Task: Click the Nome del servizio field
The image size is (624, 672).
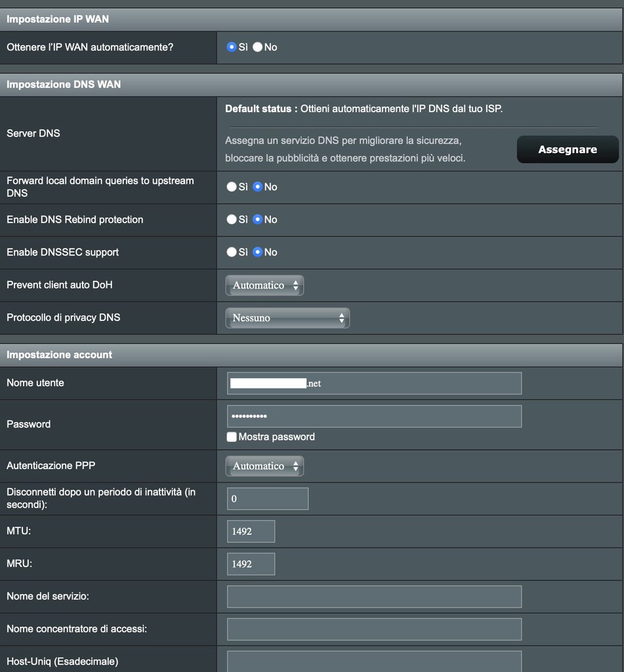Action: tap(374, 597)
